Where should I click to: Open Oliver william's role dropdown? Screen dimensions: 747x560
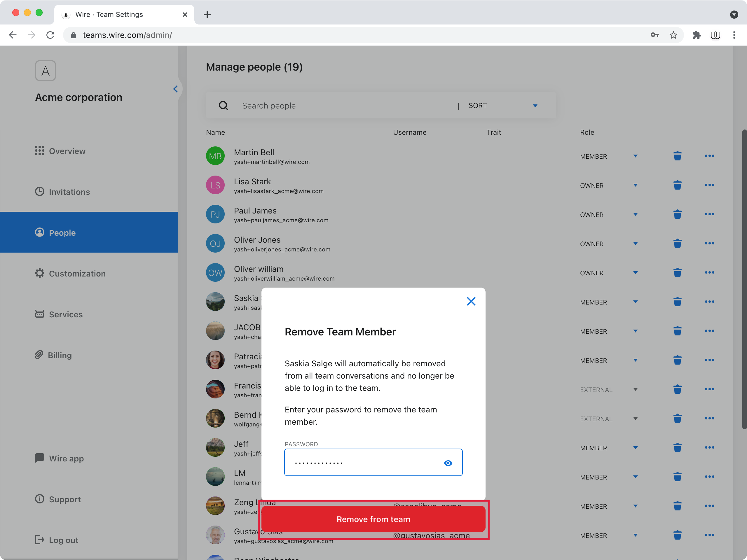click(635, 272)
